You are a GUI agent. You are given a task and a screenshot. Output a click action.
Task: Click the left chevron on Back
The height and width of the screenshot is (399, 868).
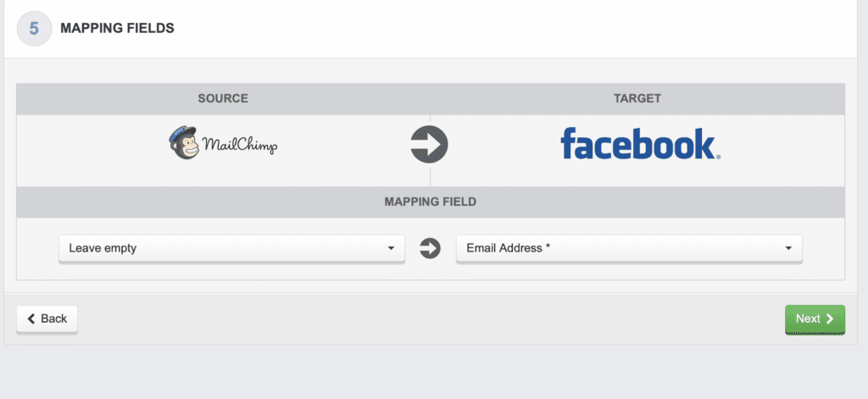point(31,319)
